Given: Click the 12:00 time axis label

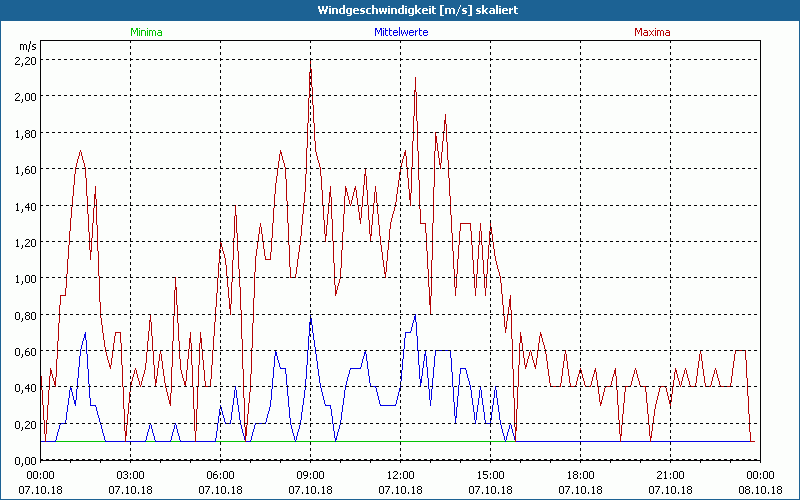Looking at the screenshot, I should click(400, 475).
